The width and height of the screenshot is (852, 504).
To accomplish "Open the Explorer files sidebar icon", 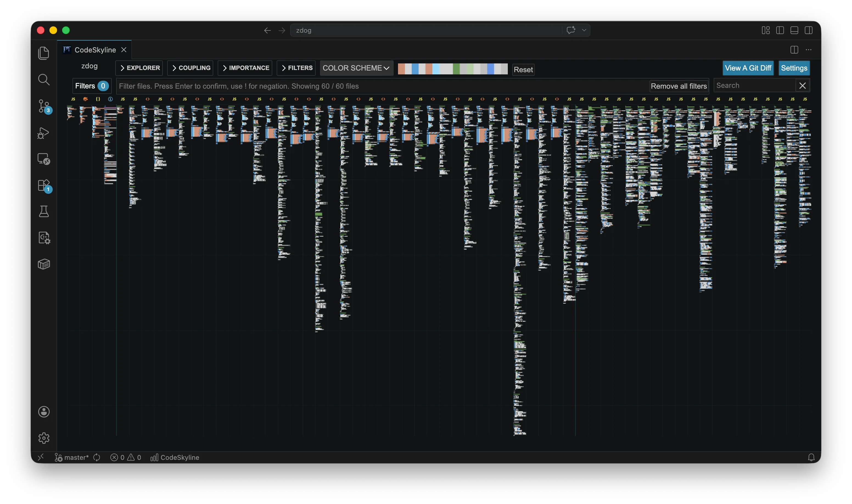I will pyautogui.click(x=44, y=53).
